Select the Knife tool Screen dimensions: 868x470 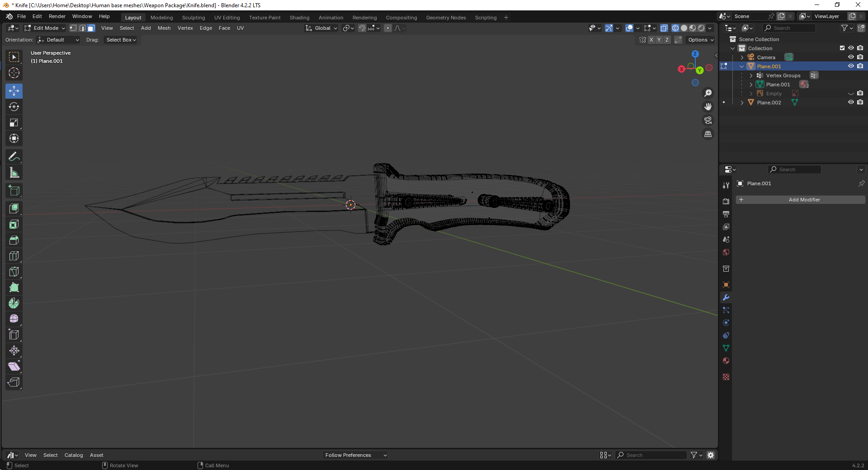[14, 272]
